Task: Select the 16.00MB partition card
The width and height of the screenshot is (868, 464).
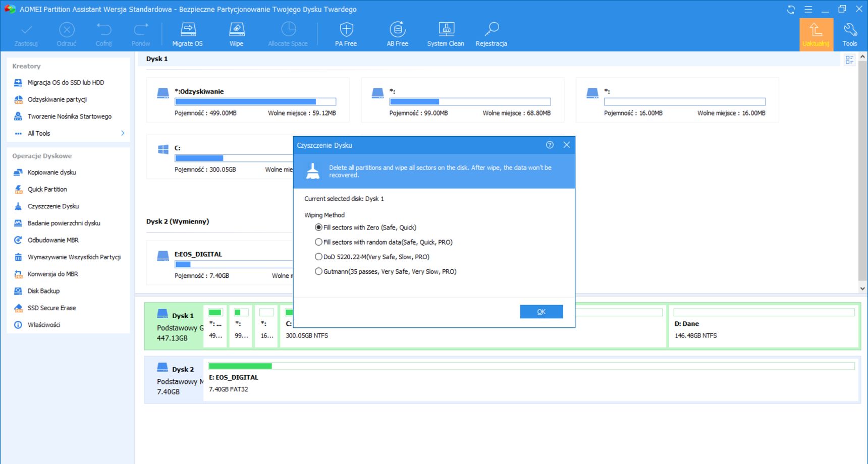Action: [677, 100]
